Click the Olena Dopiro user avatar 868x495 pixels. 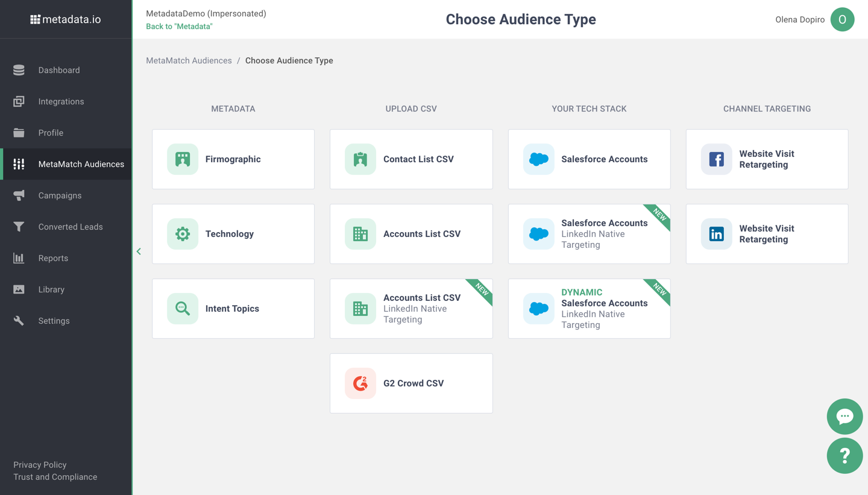pos(842,19)
